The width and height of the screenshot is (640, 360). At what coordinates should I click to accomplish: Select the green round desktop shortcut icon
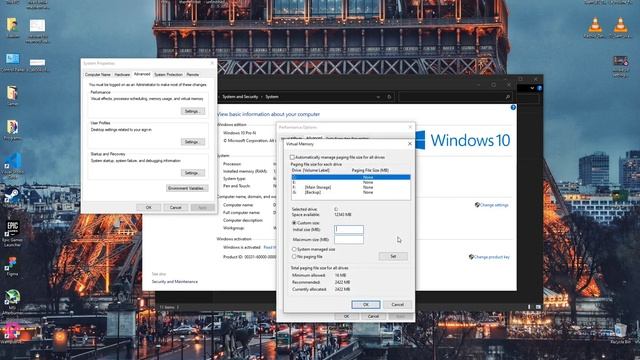(12, 297)
